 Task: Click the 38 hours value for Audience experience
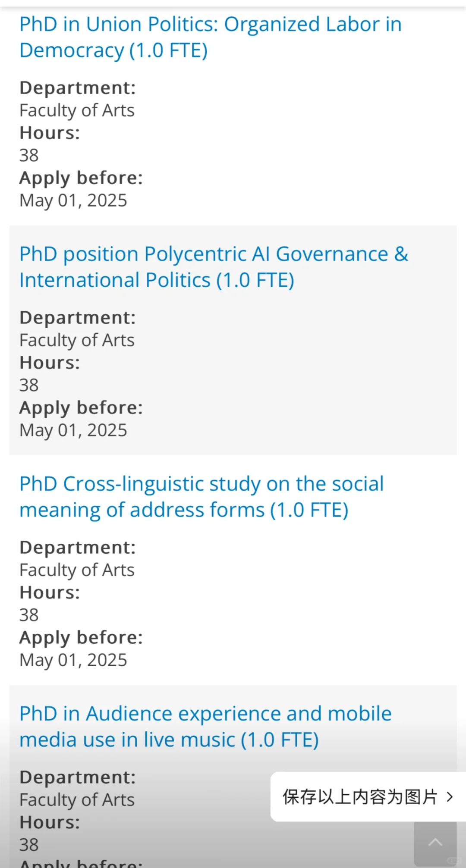pyautogui.click(x=29, y=845)
